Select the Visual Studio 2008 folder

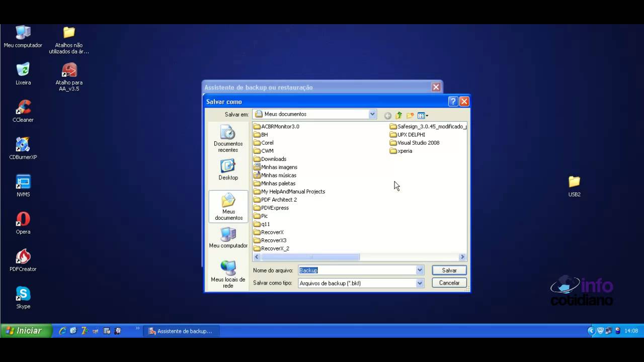(415, 143)
